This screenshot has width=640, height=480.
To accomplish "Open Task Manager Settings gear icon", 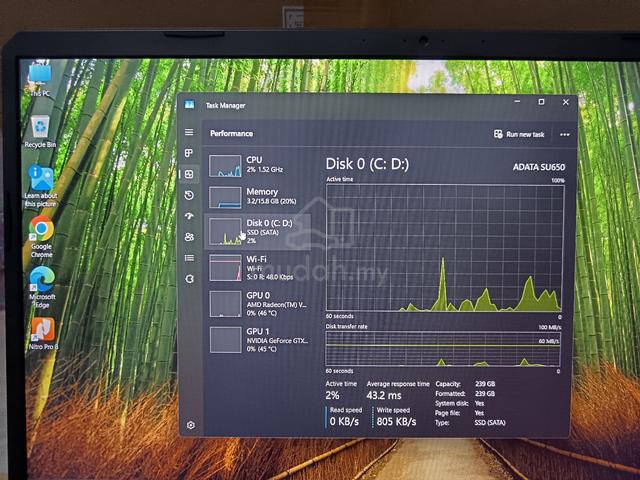I will [x=191, y=425].
